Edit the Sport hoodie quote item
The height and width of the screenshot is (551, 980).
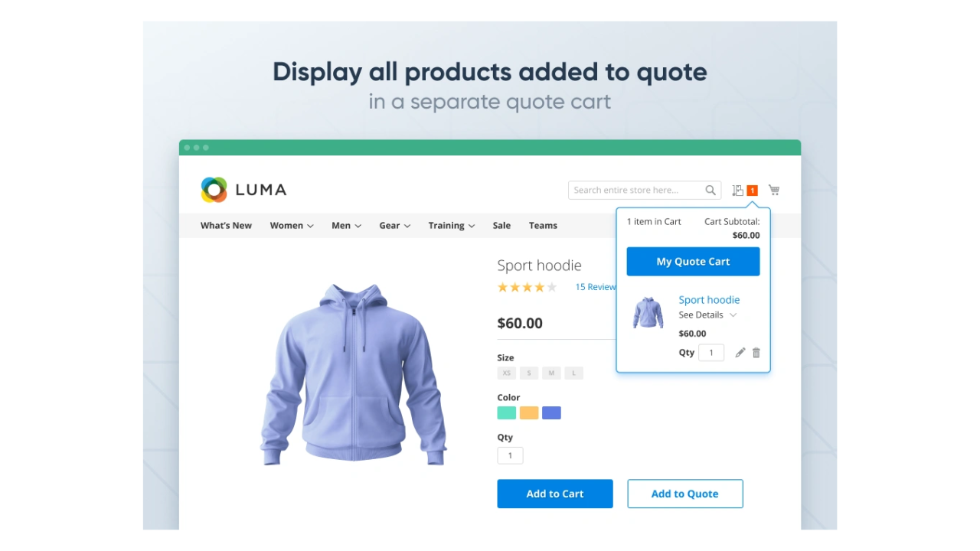point(740,353)
